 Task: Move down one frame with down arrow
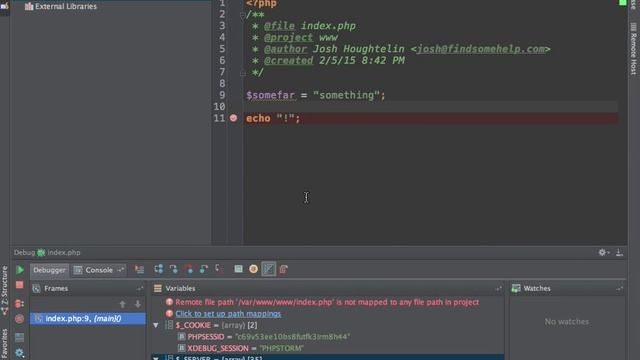138,304
